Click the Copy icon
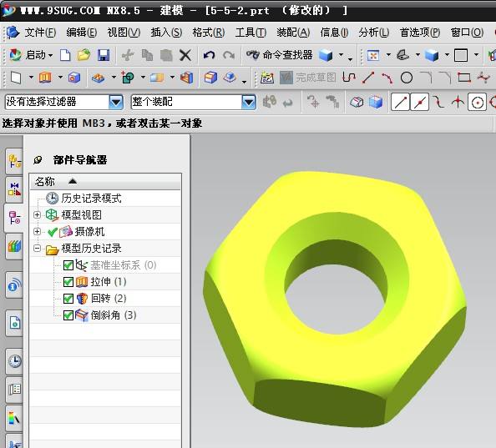Image resolution: width=496 pixels, height=448 pixels. click(147, 55)
